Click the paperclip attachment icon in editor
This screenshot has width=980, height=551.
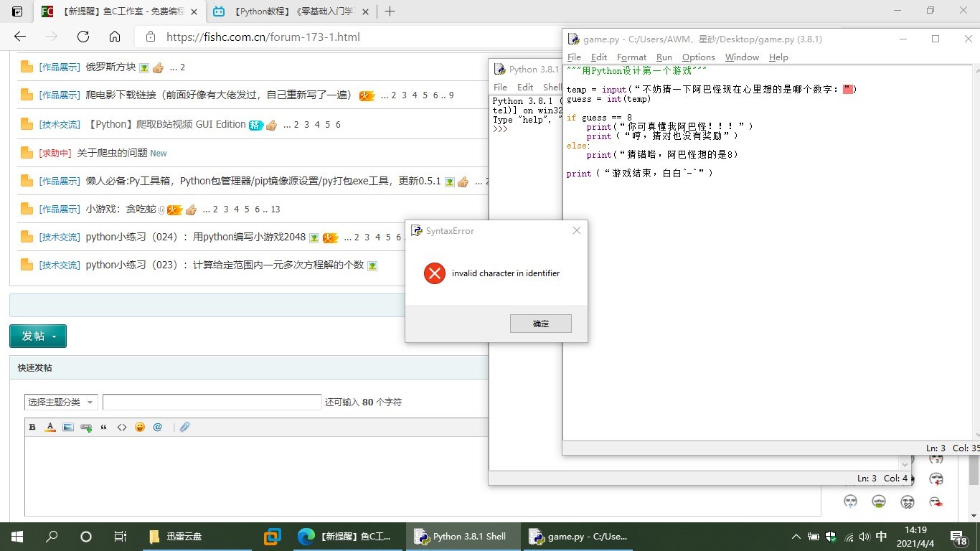184,427
